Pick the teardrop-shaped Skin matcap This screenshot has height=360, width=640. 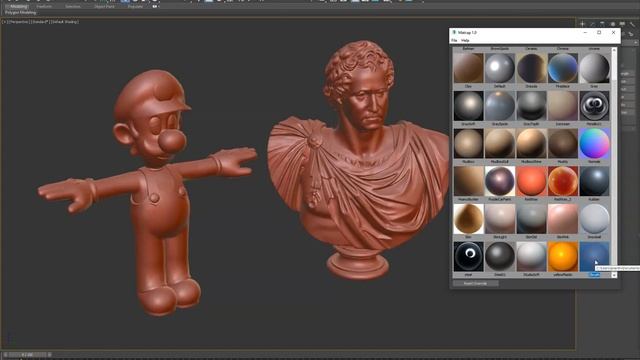(x=468, y=219)
